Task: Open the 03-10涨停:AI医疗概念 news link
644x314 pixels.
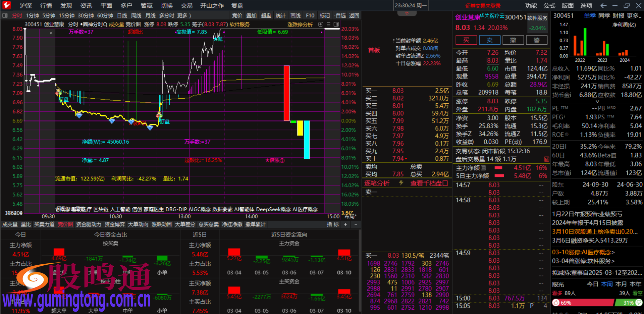Action: [x=583, y=252]
